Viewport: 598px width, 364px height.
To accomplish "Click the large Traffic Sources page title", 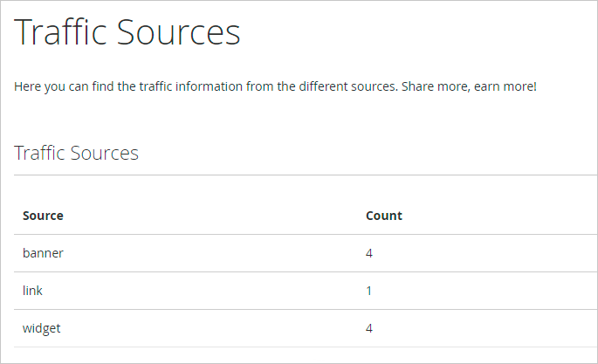I will pos(127,33).
